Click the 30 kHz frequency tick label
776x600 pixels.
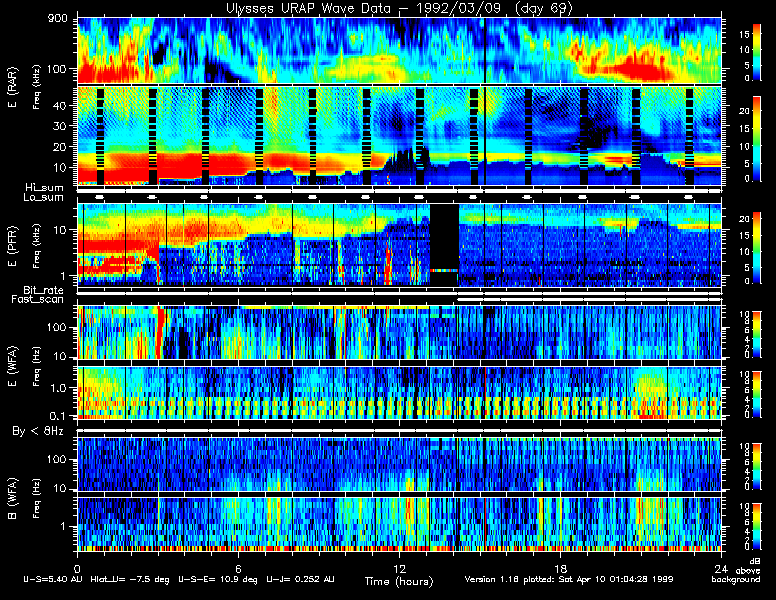tap(59, 126)
